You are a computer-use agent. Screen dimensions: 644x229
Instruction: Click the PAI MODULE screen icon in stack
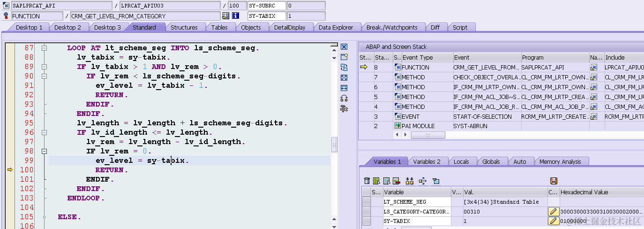coord(398,126)
